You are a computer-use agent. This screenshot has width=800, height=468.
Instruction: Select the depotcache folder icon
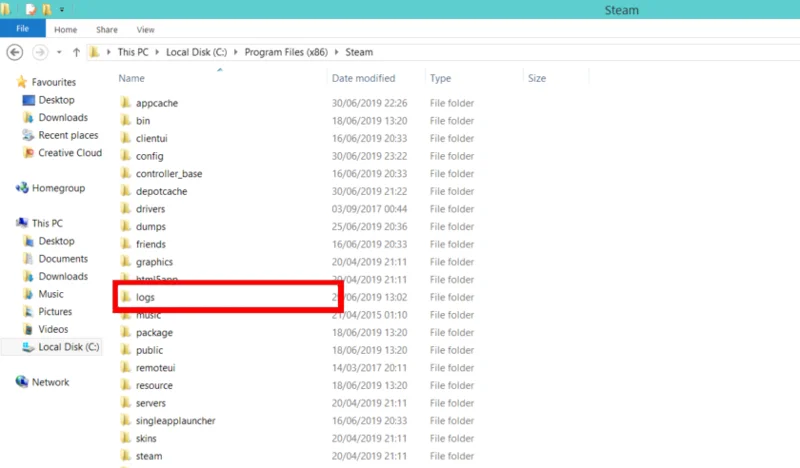(x=126, y=191)
